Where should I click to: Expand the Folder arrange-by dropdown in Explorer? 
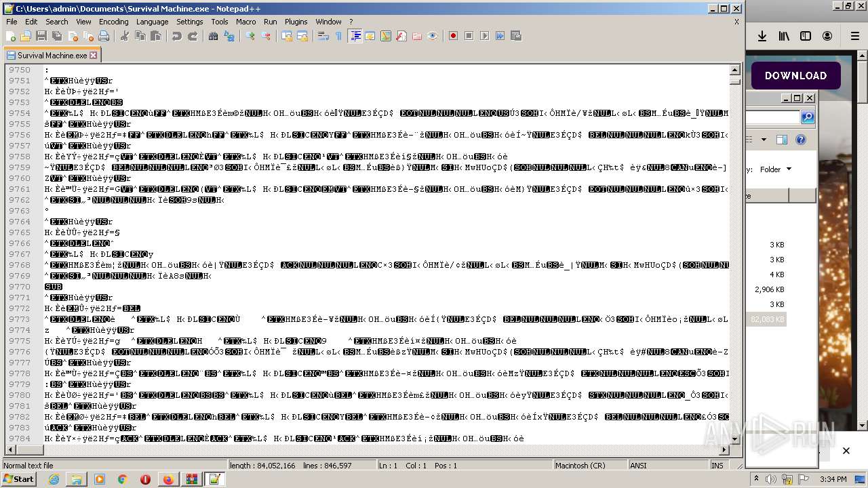point(776,169)
